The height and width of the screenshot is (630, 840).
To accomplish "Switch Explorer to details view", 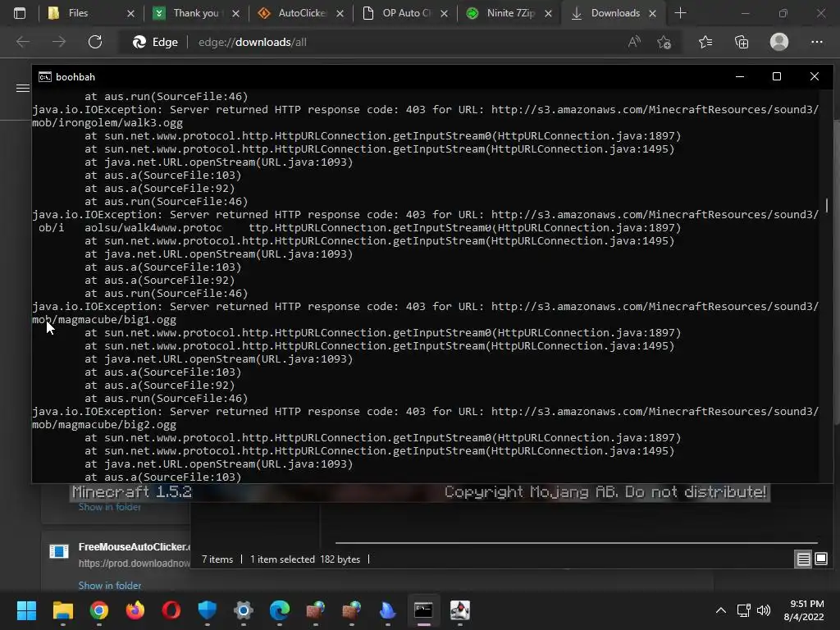I will [803, 559].
